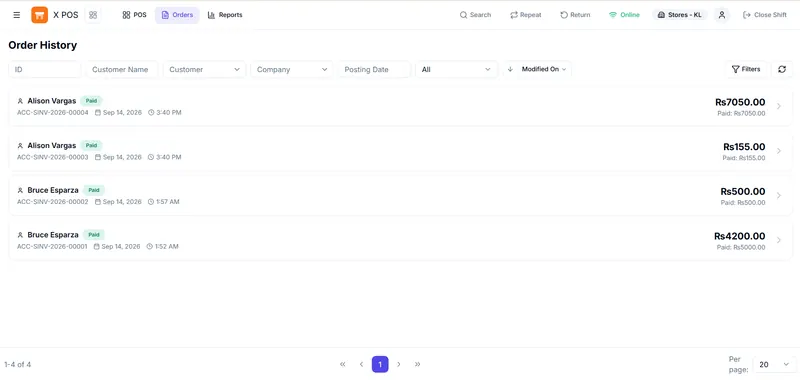Click the Repeat button

(x=526, y=15)
